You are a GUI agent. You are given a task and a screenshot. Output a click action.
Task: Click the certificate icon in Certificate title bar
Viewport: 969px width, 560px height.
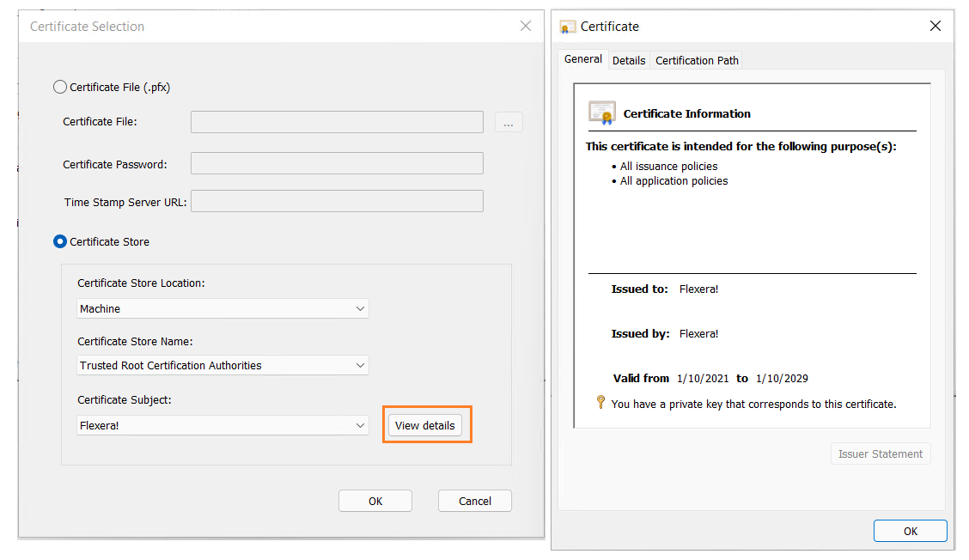point(568,27)
